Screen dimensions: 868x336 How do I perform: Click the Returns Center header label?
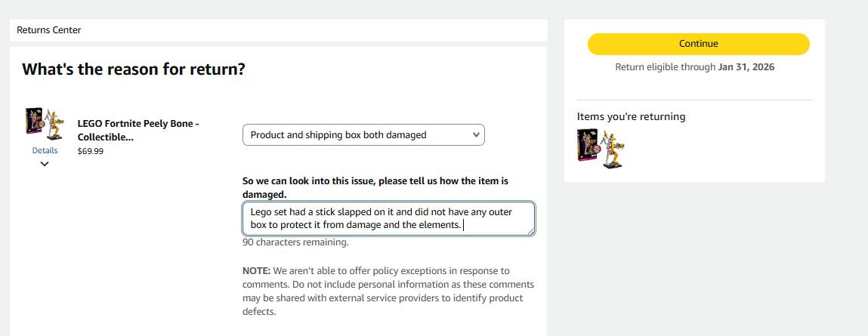click(x=48, y=30)
